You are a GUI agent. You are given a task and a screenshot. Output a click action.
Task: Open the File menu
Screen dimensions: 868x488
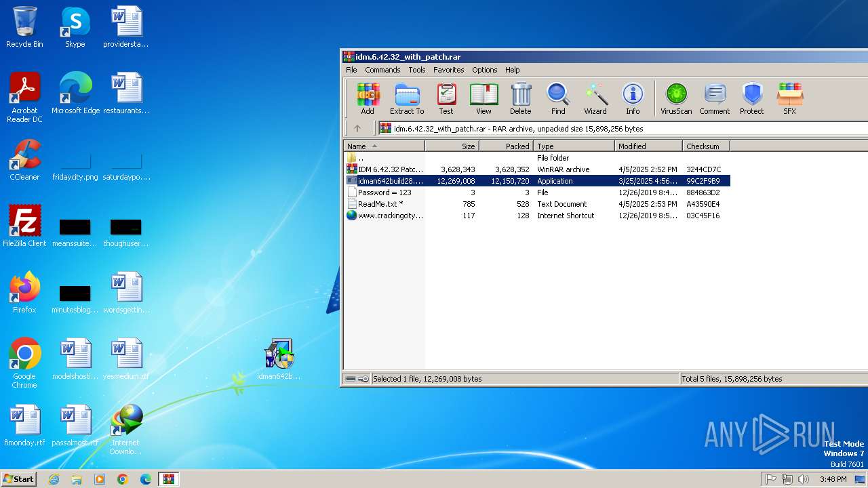351,70
